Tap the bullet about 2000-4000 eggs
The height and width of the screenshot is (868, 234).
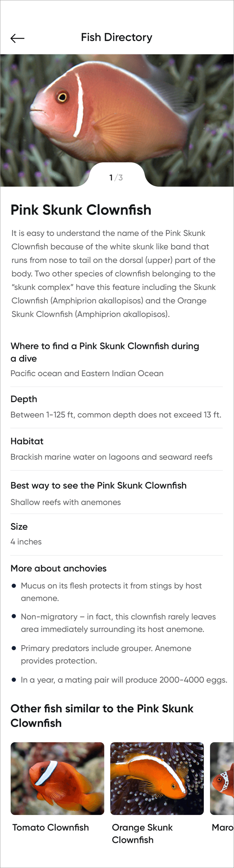pos(124,680)
